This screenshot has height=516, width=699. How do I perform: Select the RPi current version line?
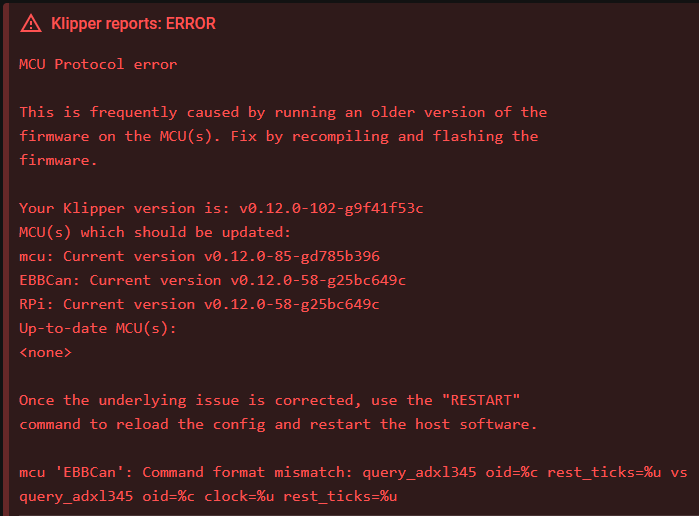[199, 304]
